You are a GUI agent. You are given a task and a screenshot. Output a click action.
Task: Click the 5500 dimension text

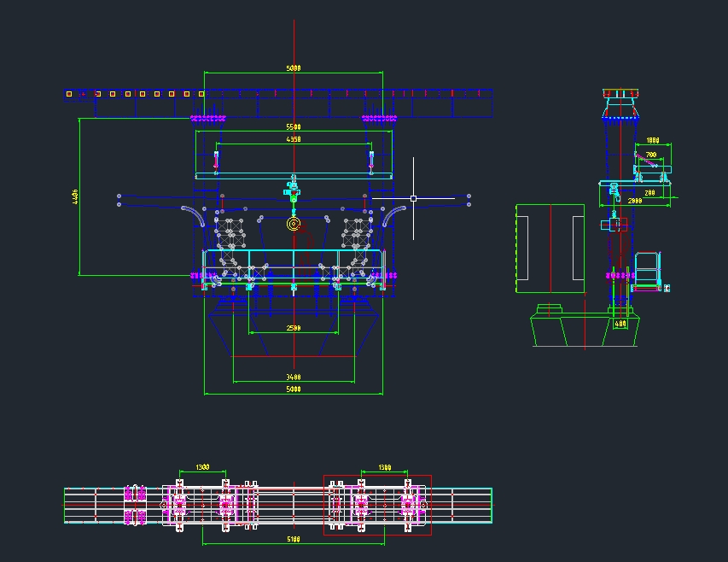(x=294, y=126)
